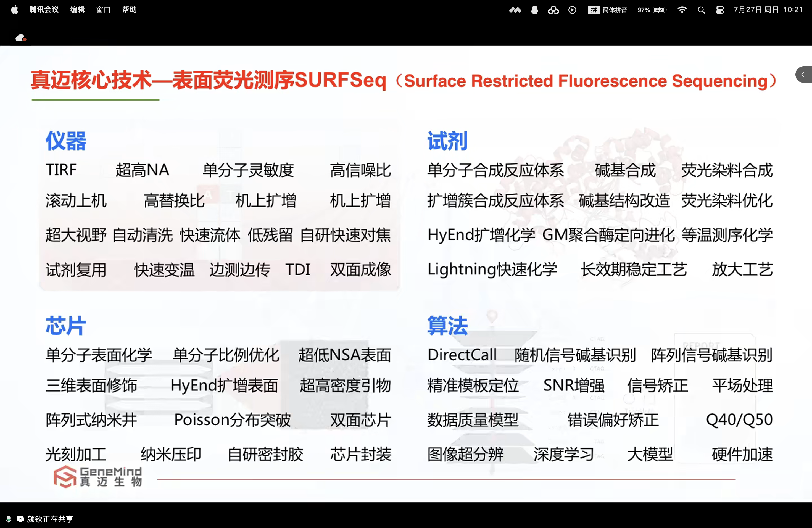This screenshot has width=812, height=528.
Task: Click the 双面芯片 text
Action: pos(360,420)
